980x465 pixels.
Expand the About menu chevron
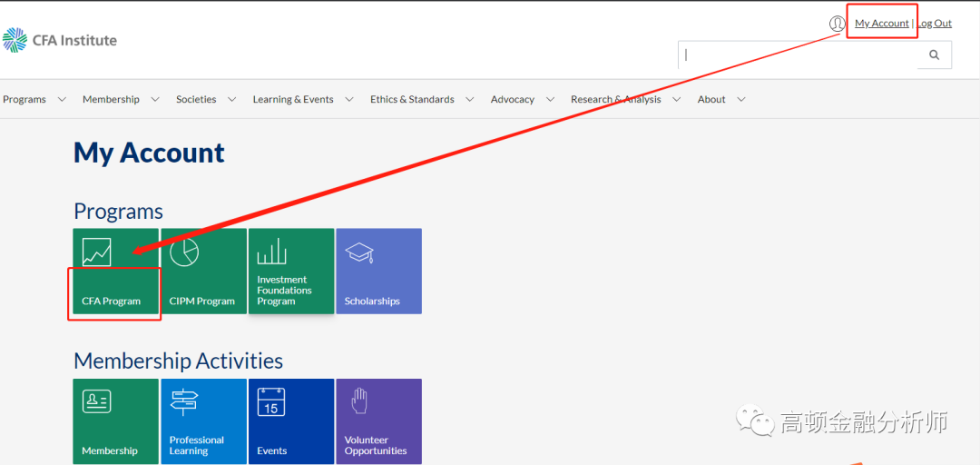[741, 100]
